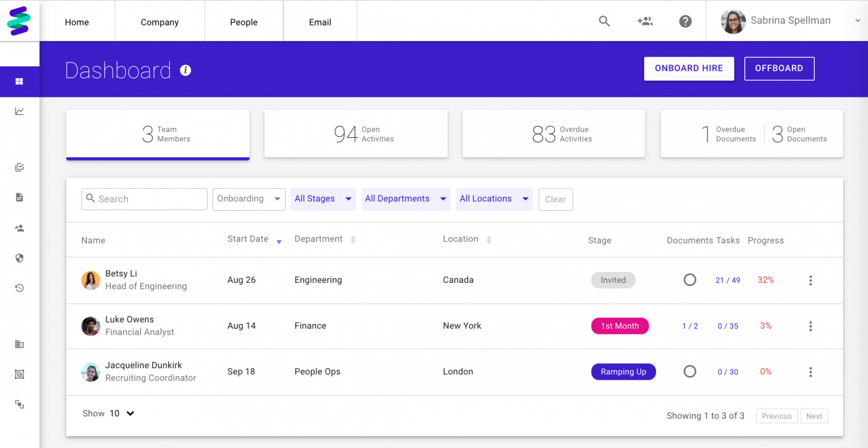Open Luke Owens' 0 / 35 tasks link
Image resolution: width=868 pixels, height=448 pixels.
click(x=728, y=326)
